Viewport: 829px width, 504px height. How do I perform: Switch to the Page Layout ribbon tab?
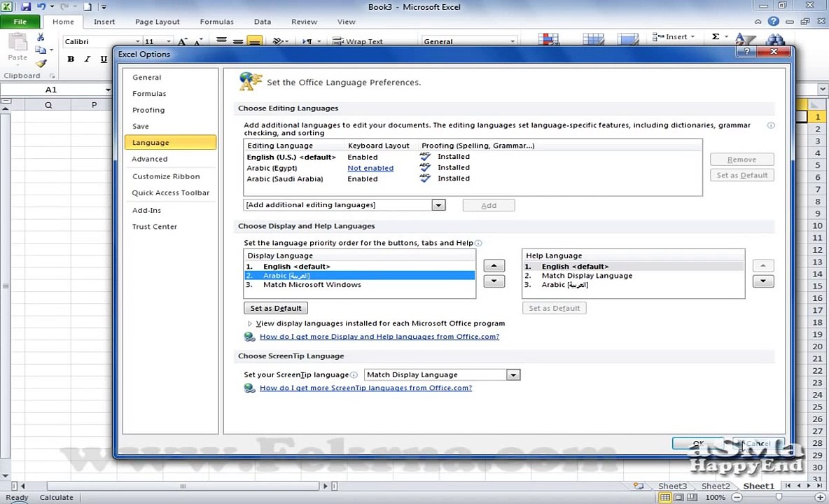pos(157,22)
